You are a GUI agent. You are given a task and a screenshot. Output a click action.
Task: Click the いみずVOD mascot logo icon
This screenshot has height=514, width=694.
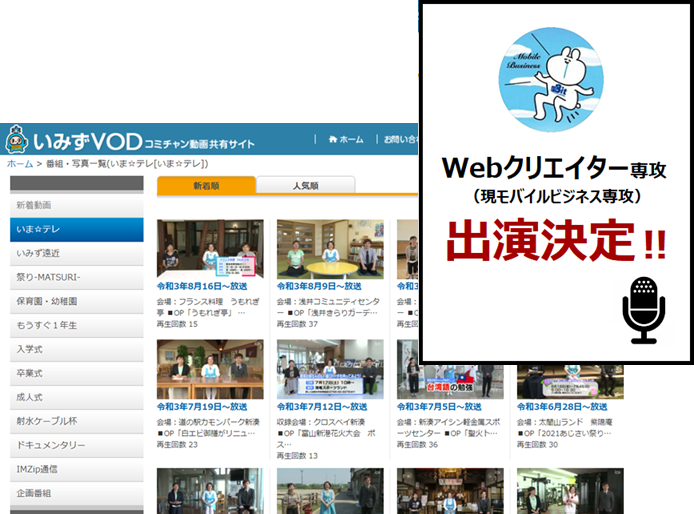(x=16, y=139)
